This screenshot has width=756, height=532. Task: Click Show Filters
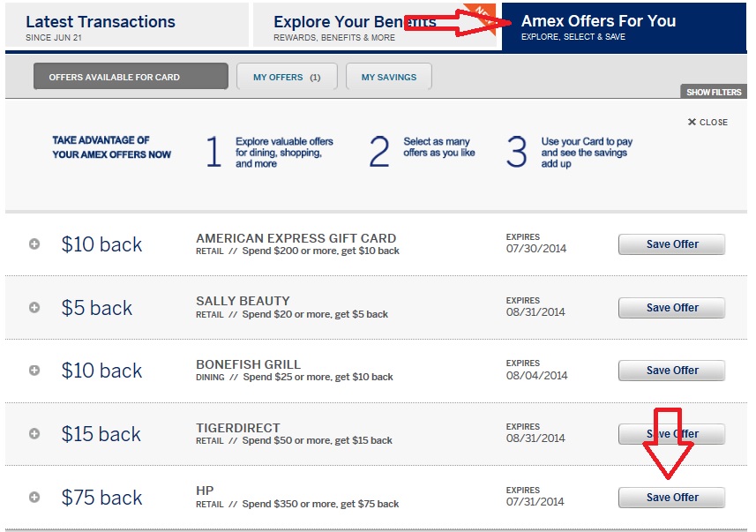point(714,92)
